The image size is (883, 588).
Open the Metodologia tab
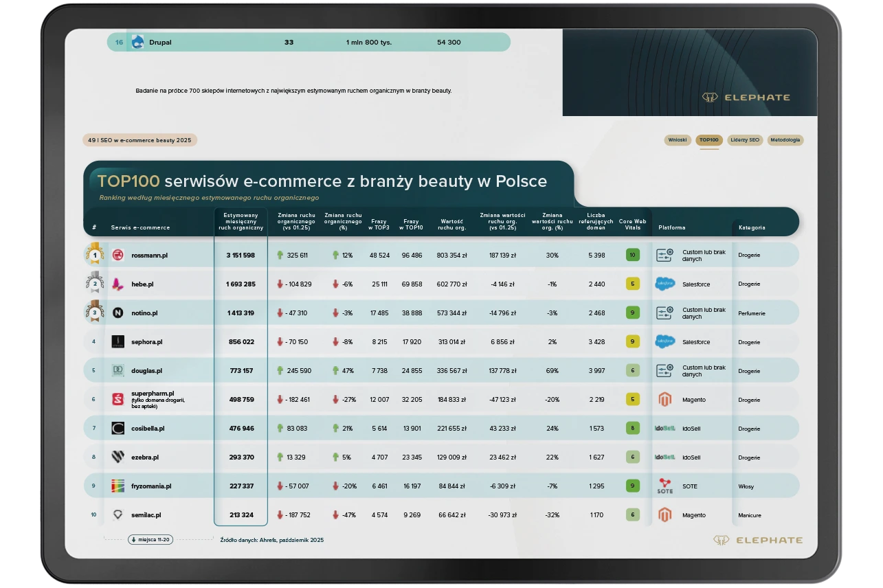[x=784, y=139]
